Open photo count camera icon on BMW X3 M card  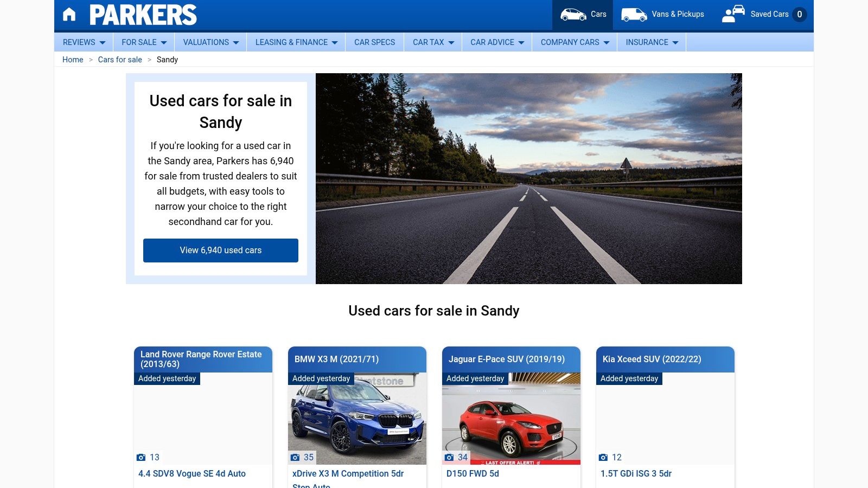[x=295, y=458]
